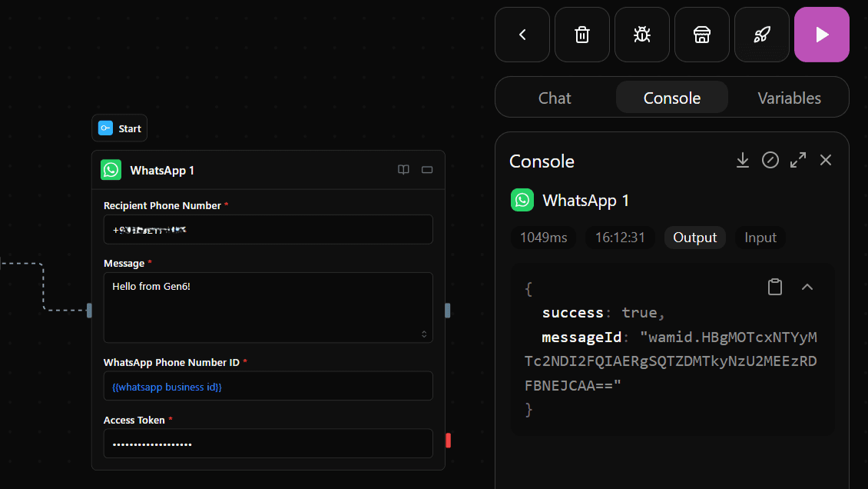Switch to the Input view in console
Image resolution: width=868 pixels, height=489 pixels.
pyautogui.click(x=760, y=238)
